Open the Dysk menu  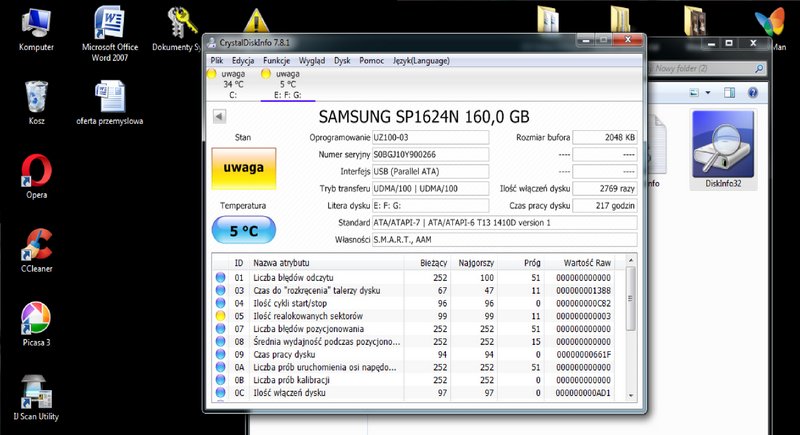pyautogui.click(x=342, y=60)
